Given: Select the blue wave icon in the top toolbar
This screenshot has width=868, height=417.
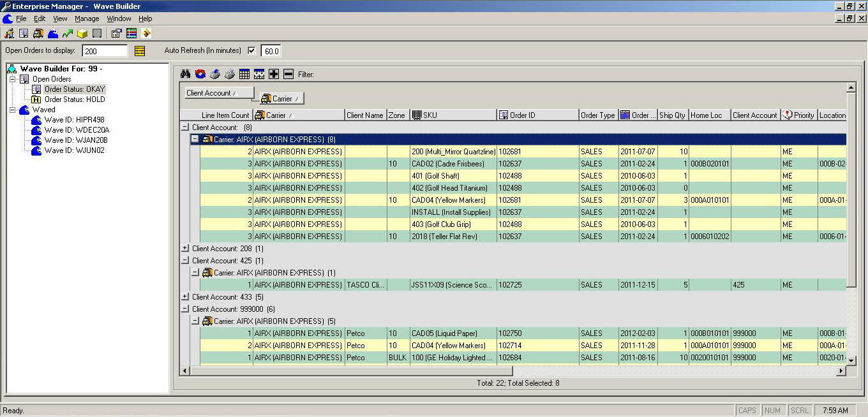Looking at the screenshot, I should click(53, 33).
